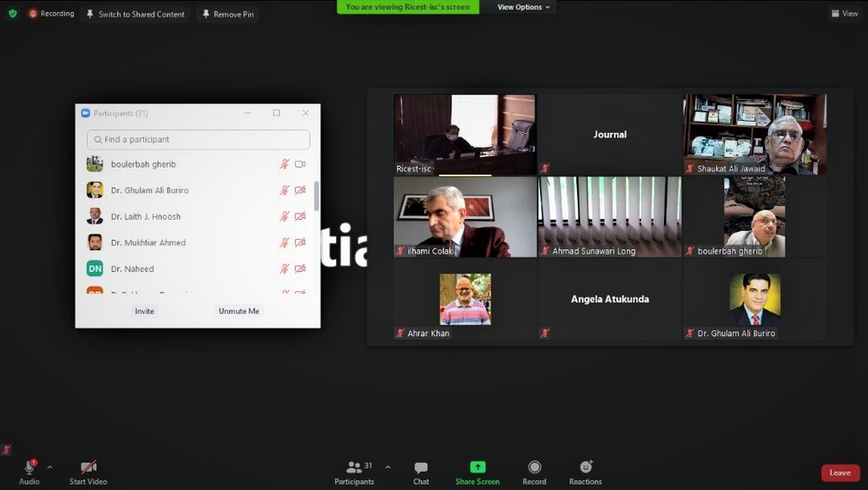Select Dr. Mukhtiar Ahmed in participant list
868x490 pixels.
click(x=196, y=242)
